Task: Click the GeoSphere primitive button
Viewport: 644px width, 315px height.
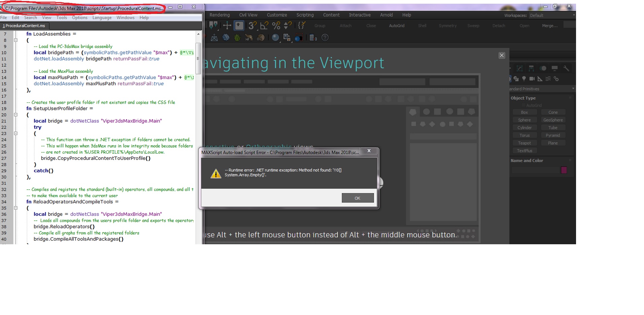Action: coord(553,120)
